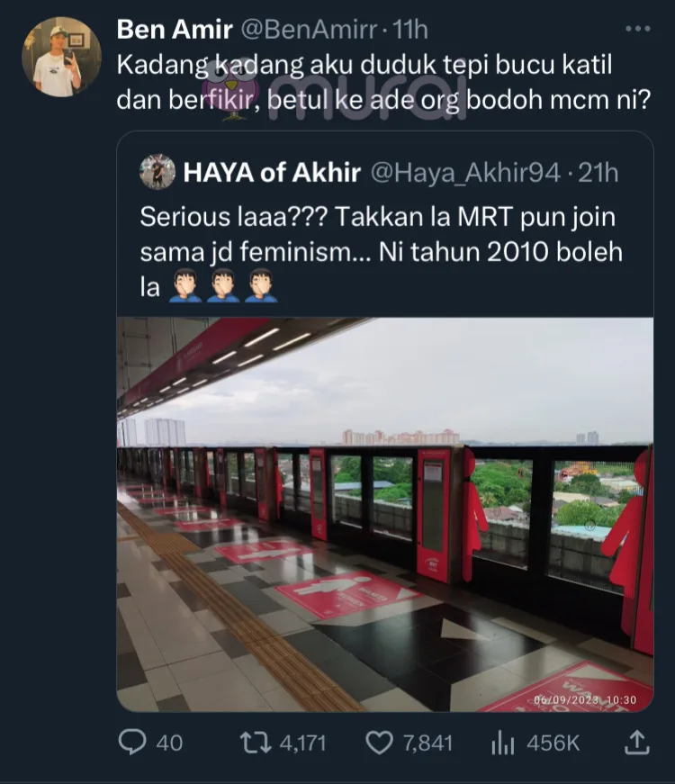Viewport: 675px width, 784px height.
Task: Click the 7,841 likes count
Action: pyautogui.click(x=427, y=743)
